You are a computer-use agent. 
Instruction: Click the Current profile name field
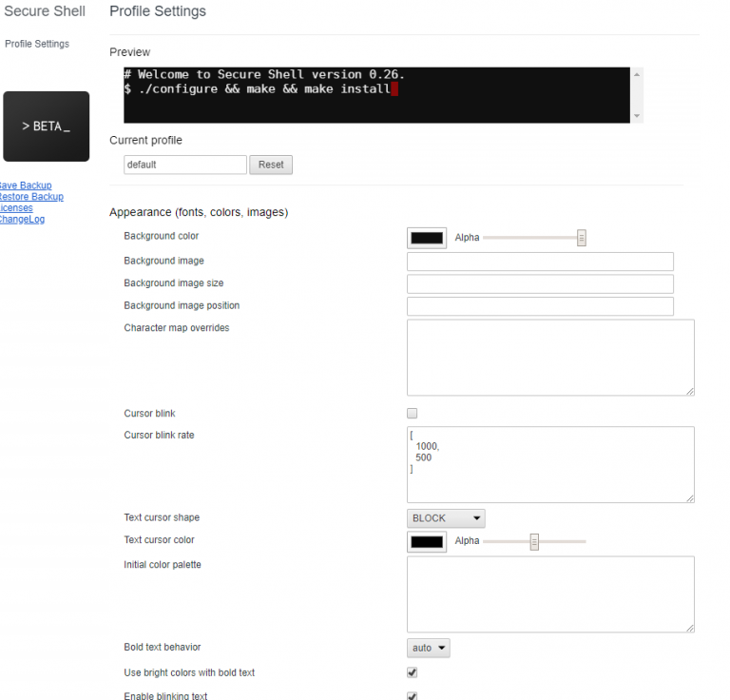[185, 165]
